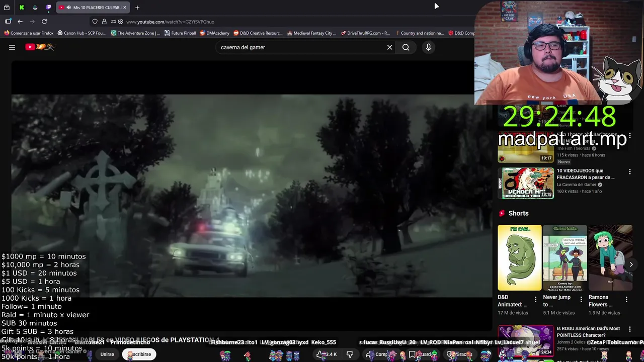Like the video showing 3.4 K
644x362 pixels.
point(327,354)
